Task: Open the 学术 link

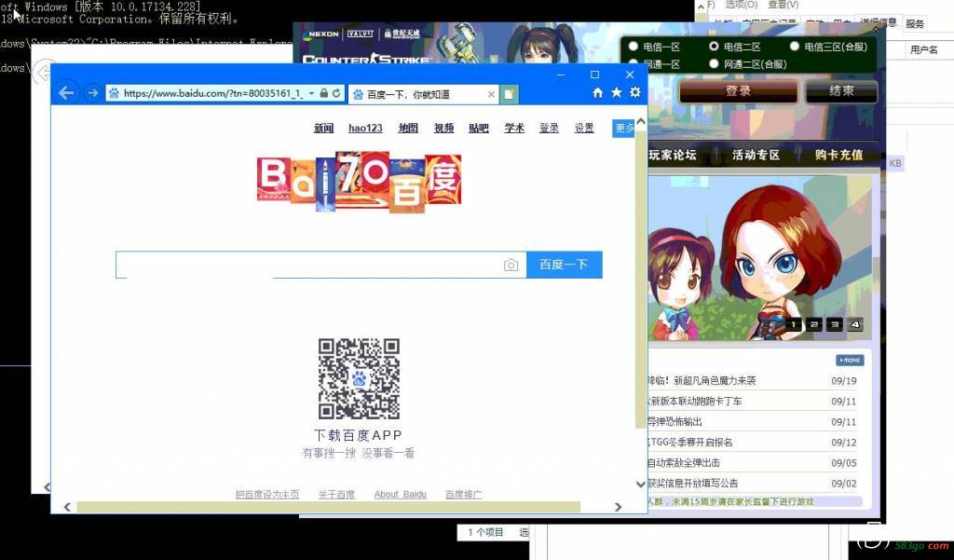Action: (514, 128)
